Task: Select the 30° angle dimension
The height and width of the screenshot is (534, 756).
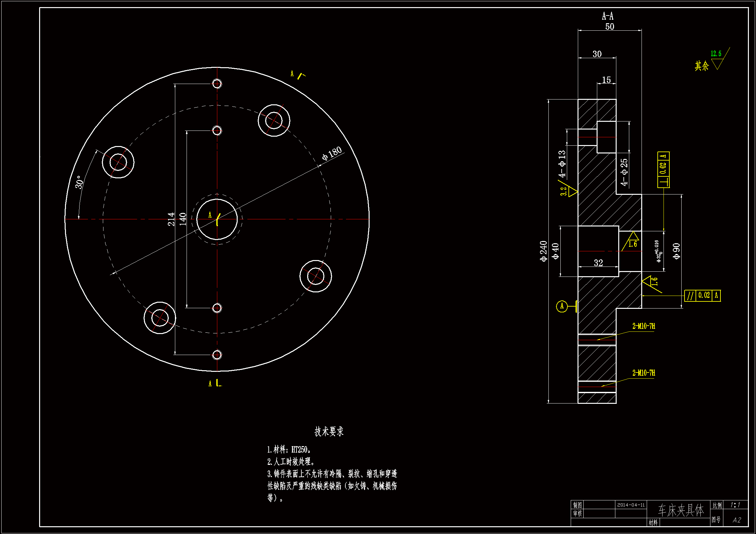Action: click(80, 182)
